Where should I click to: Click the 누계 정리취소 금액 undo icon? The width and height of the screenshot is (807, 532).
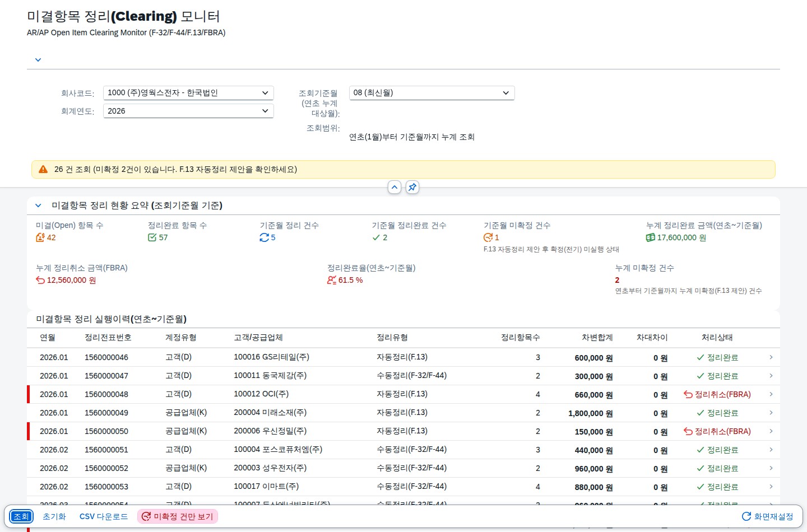pyautogui.click(x=40, y=280)
